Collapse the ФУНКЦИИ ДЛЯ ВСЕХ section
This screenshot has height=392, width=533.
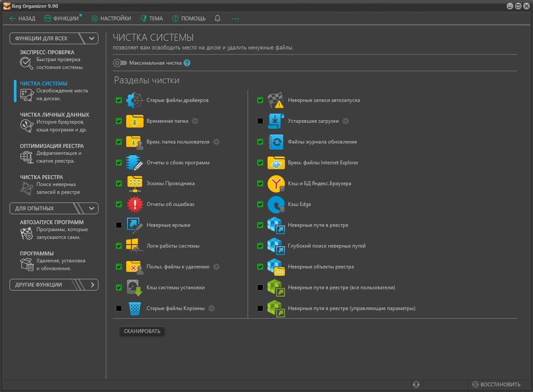[92, 38]
